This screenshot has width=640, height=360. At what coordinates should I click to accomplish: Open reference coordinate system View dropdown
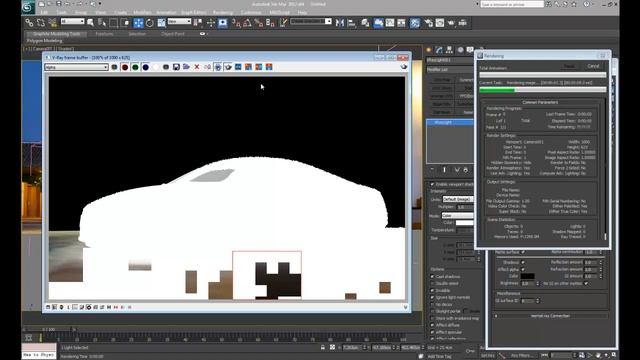coord(179,21)
